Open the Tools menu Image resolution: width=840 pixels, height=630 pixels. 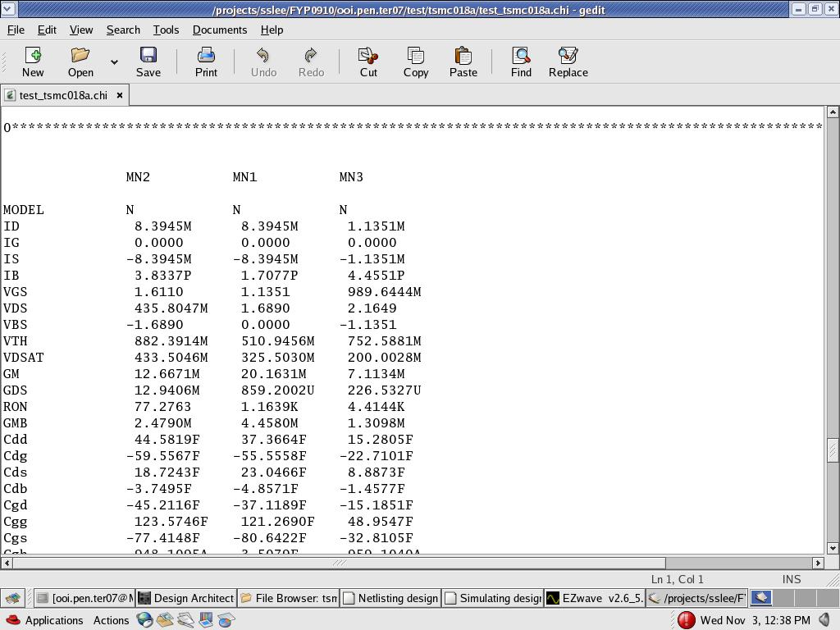click(x=166, y=30)
